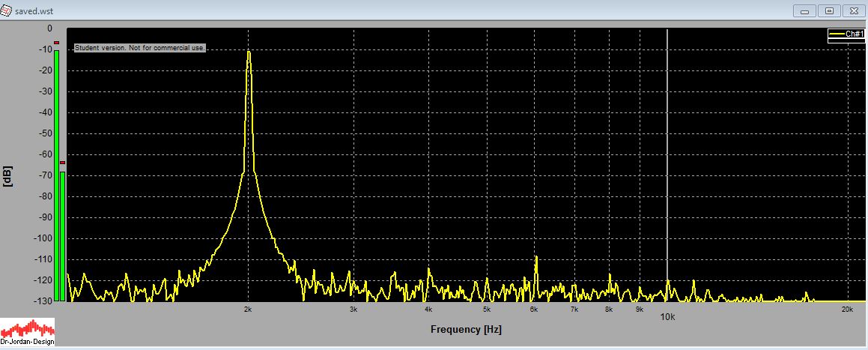Click the Frequency [Hz] axis label
This screenshot has width=868, height=350.
tap(466, 330)
